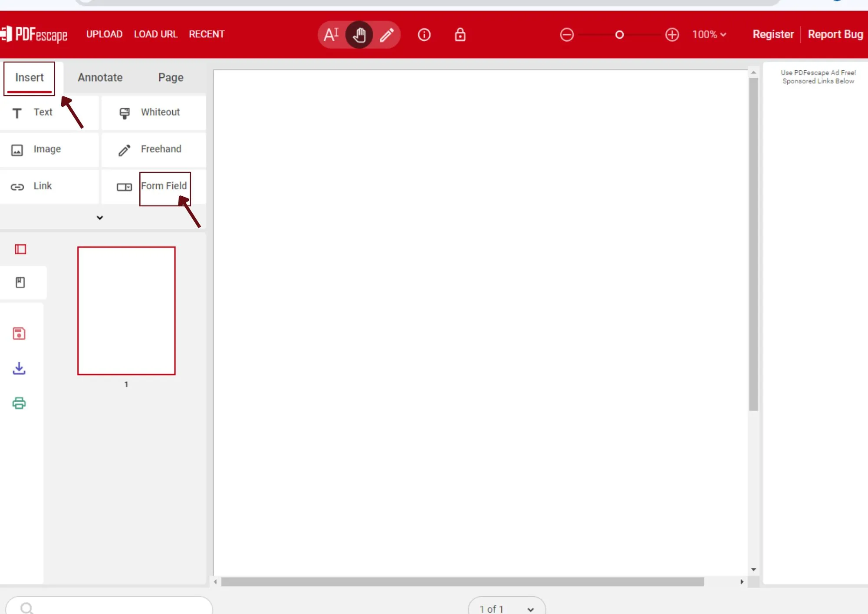This screenshot has width=868, height=614.
Task: Click the PDFescape logo
Action: [34, 34]
